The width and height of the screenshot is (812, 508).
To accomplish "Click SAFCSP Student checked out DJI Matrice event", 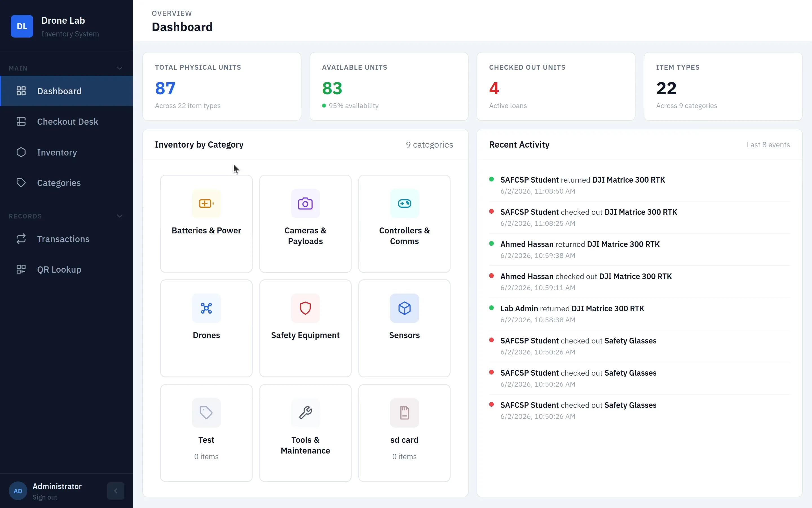I will point(639,217).
